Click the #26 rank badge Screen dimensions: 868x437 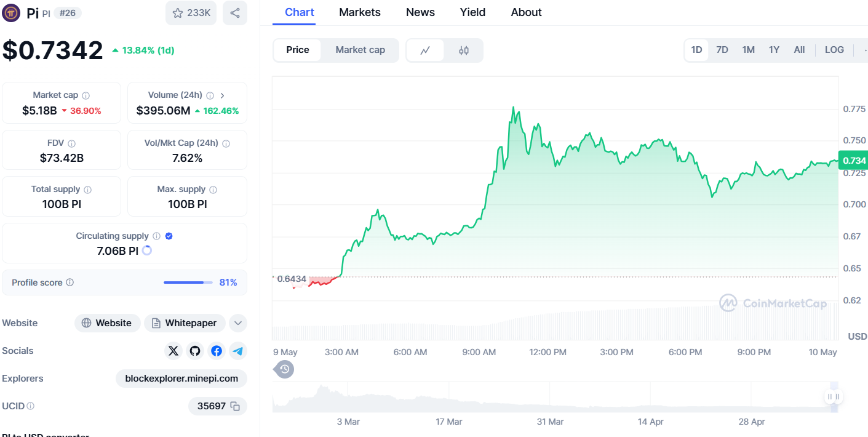(x=68, y=13)
